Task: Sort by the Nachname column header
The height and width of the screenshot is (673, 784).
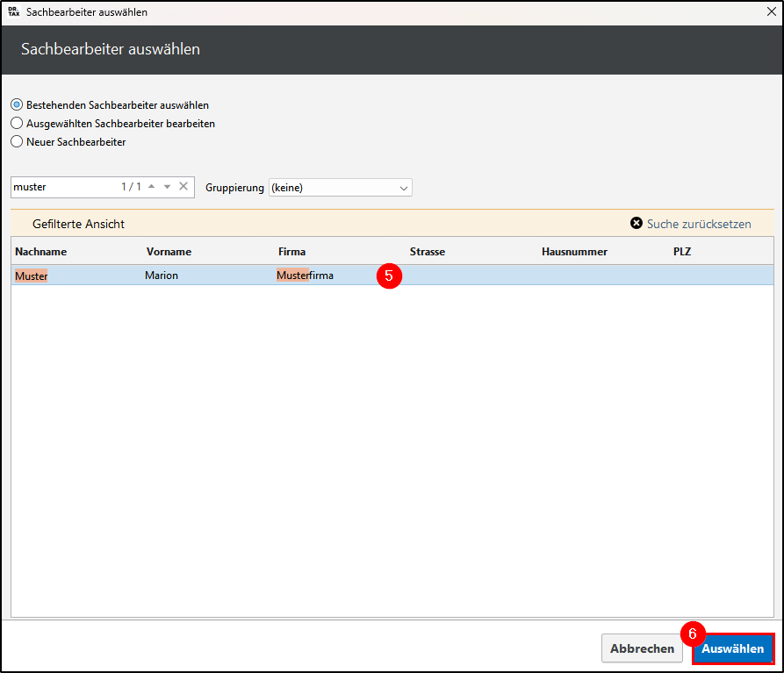Action: (x=41, y=252)
